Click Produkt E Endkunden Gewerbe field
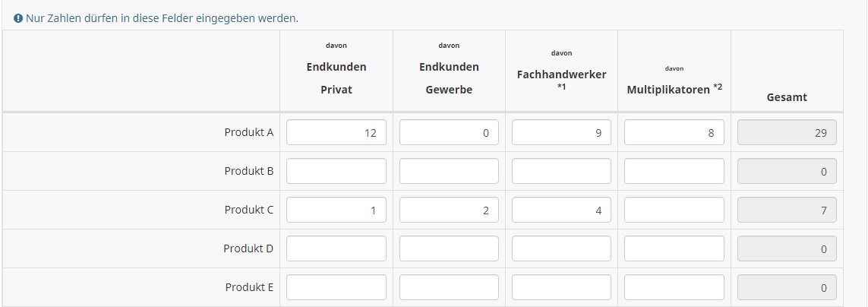This screenshot has height=307, width=868. (449, 287)
